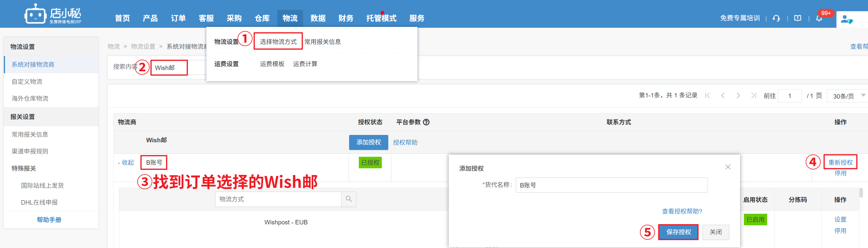The height and width of the screenshot is (248, 868).
Task: Click the customer service headset icon
Action: pos(776,18)
